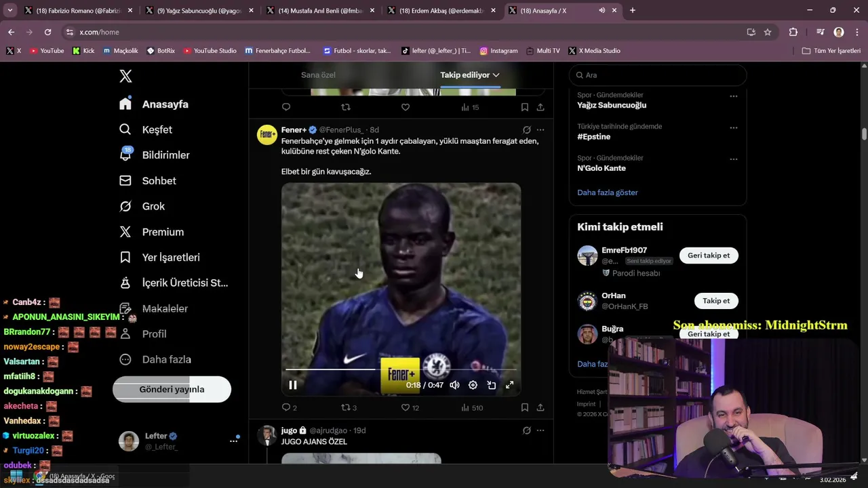868x488 pixels.
Task: Open video settings gear
Action: (473, 385)
